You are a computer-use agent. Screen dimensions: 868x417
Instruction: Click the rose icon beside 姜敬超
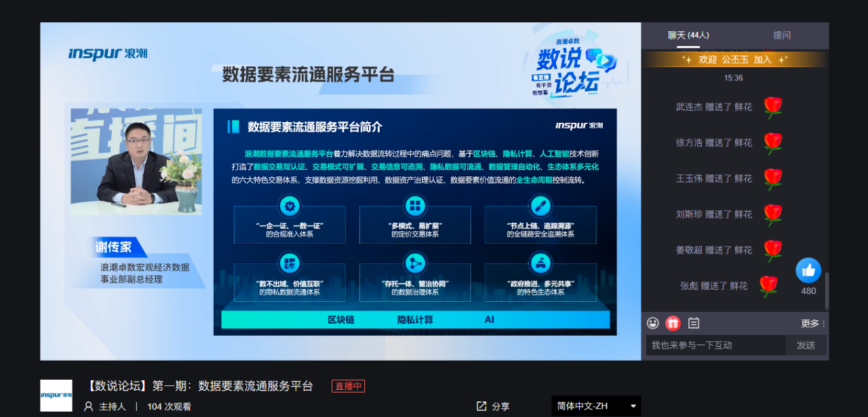[x=772, y=250]
